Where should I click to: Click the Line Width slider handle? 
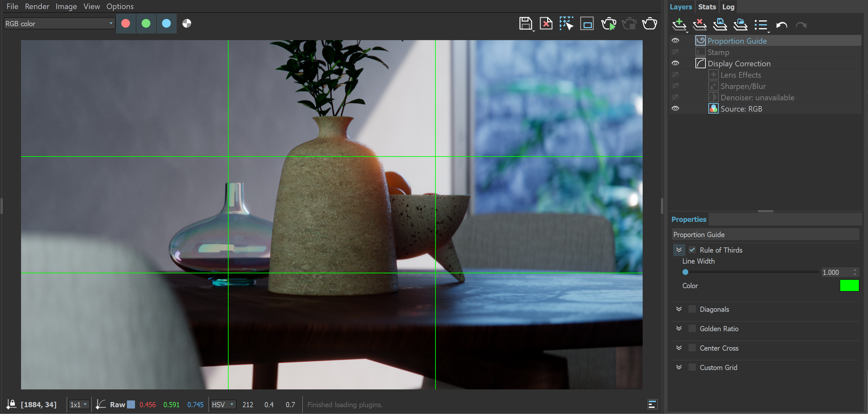[685, 272]
